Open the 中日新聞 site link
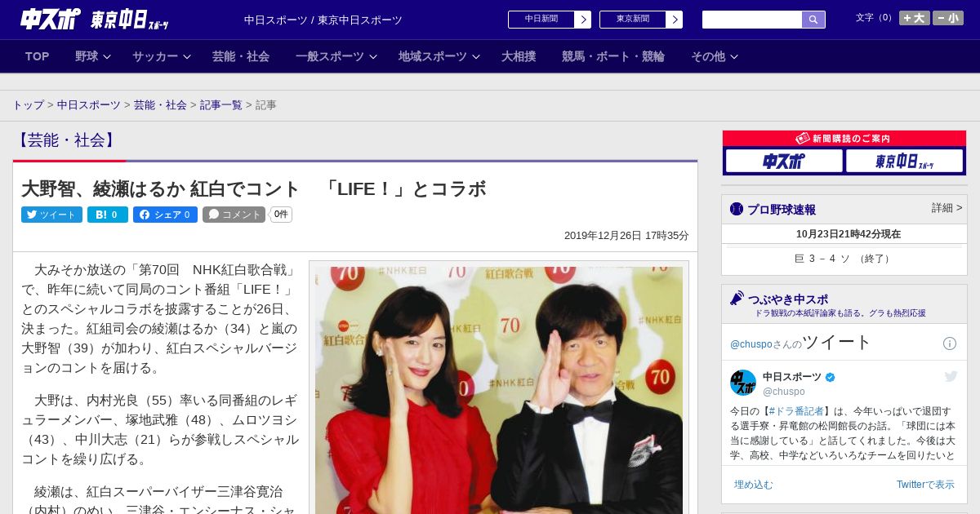The image size is (980, 514). [x=541, y=20]
